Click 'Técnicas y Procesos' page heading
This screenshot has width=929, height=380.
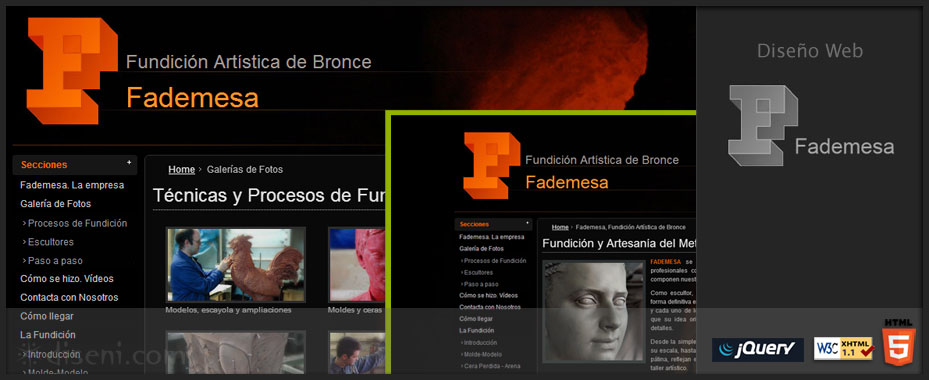pyautogui.click(x=269, y=196)
